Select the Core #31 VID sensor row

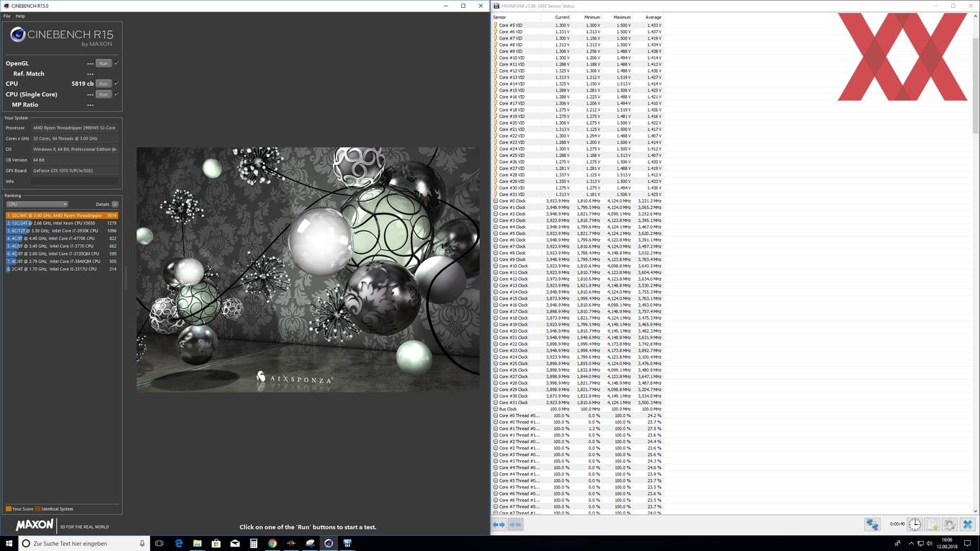pyautogui.click(x=577, y=194)
